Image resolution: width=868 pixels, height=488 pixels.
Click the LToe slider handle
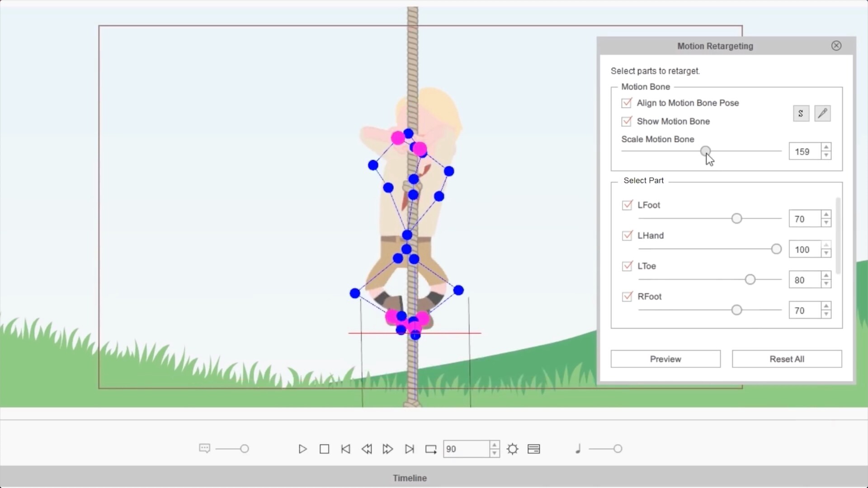pyautogui.click(x=750, y=280)
